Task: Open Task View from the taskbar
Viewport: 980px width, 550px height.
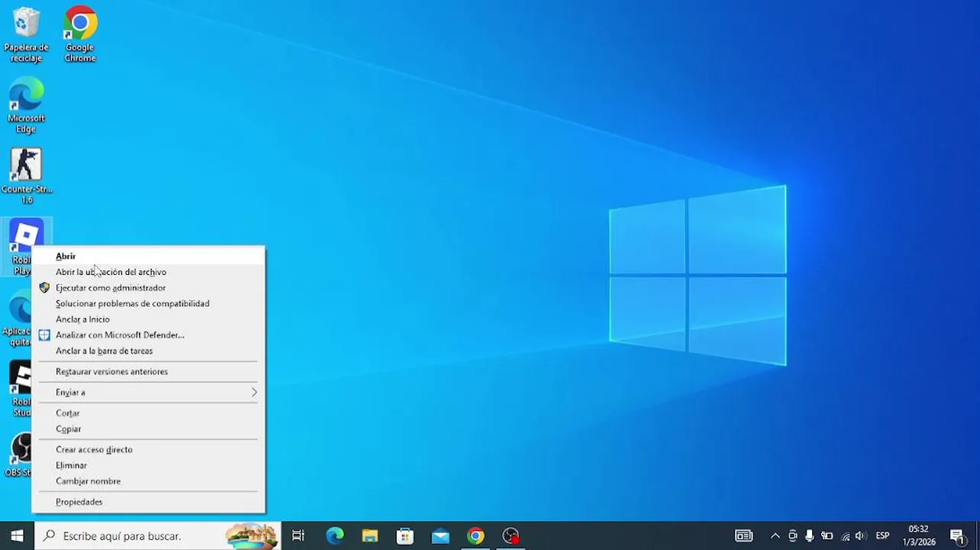Action: tap(298, 535)
